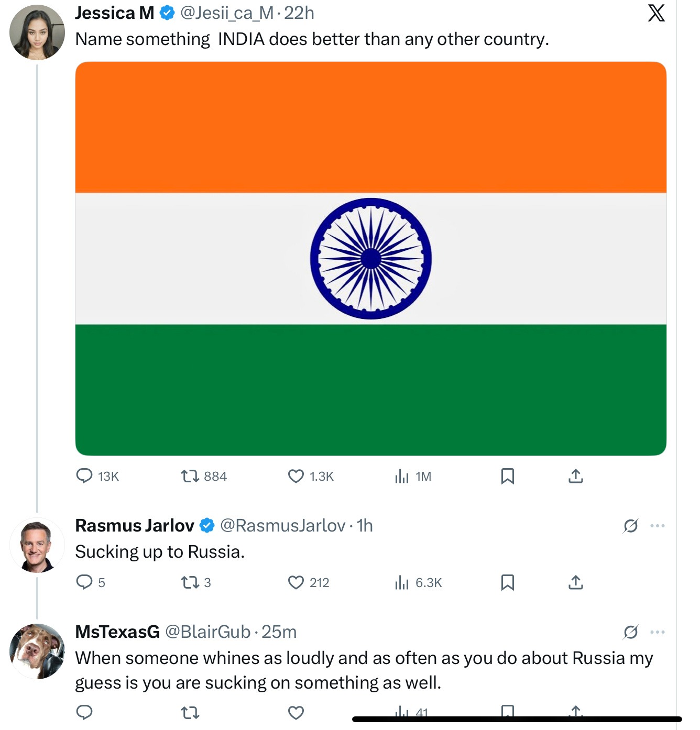700x730 pixels.
Task: Open more options for MsTexasG's reply
Action: [657, 632]
